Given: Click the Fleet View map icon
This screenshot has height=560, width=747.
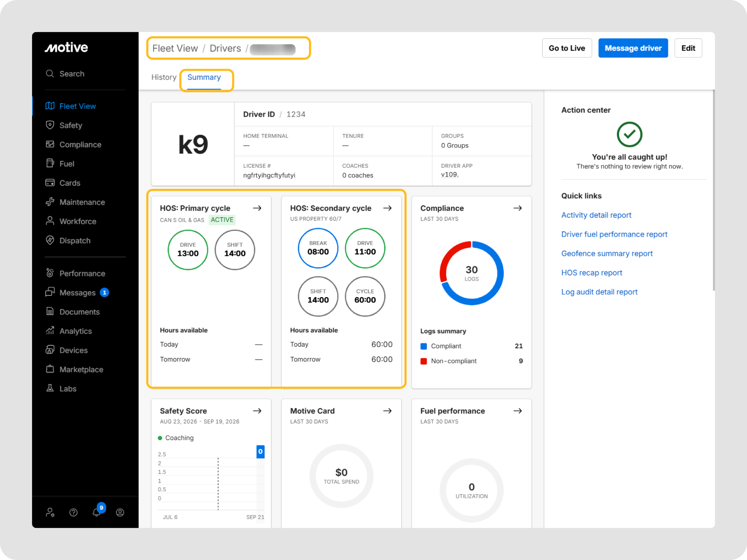Looking at the screenshot, I should (x=50, y=106).
